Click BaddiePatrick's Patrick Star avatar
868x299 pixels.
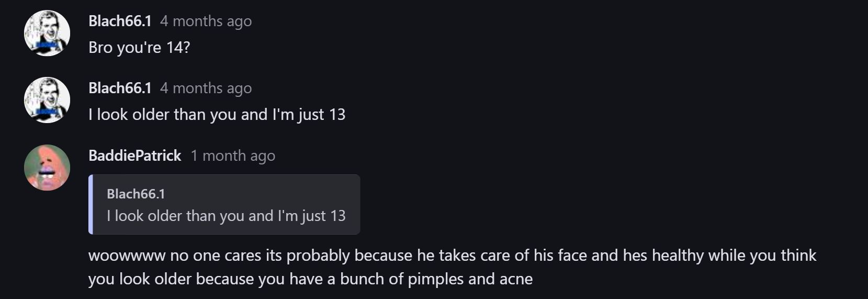click(47, 168)
